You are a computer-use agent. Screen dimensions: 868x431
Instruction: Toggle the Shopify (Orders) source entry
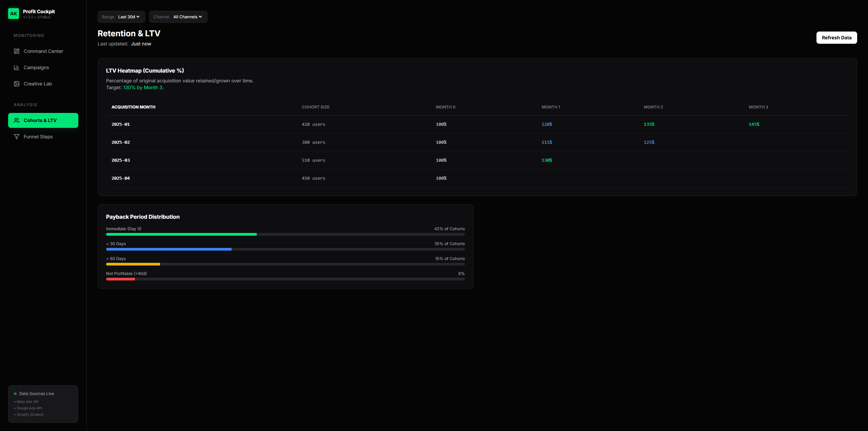click(x=30, y=414)
